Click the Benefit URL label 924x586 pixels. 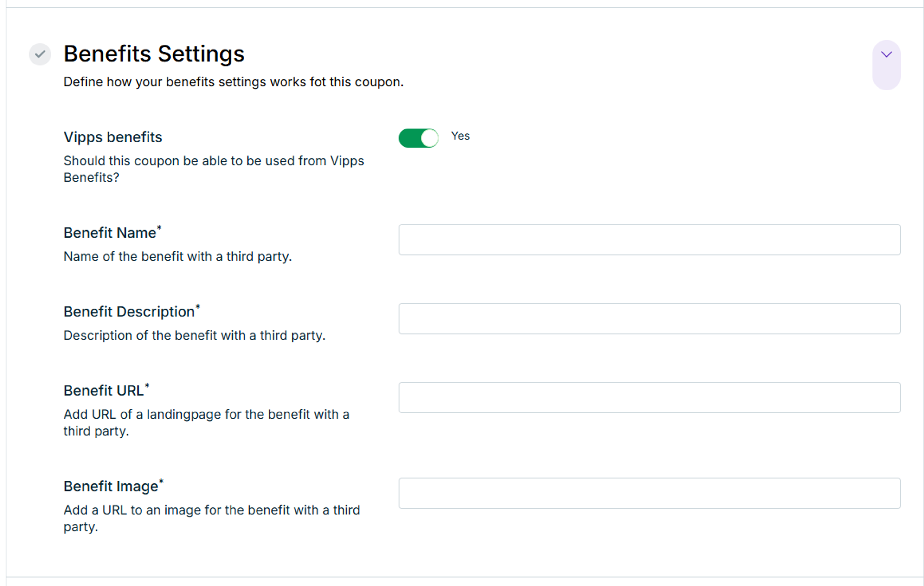104,391
